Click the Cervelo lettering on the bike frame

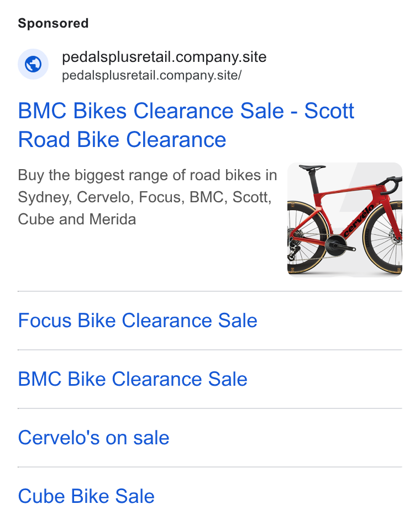click(x=358, y=221)
